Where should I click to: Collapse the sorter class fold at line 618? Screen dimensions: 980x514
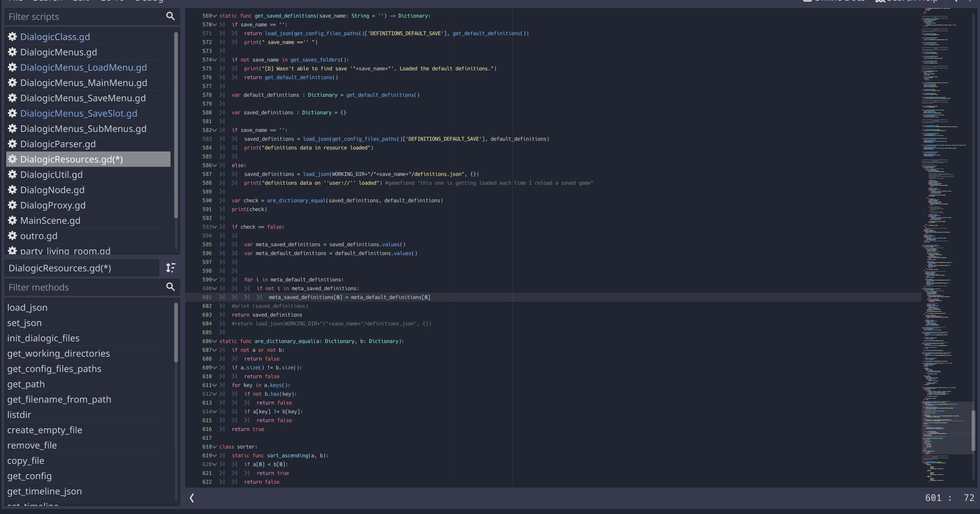pyautogui.click(x=215, y=447)
